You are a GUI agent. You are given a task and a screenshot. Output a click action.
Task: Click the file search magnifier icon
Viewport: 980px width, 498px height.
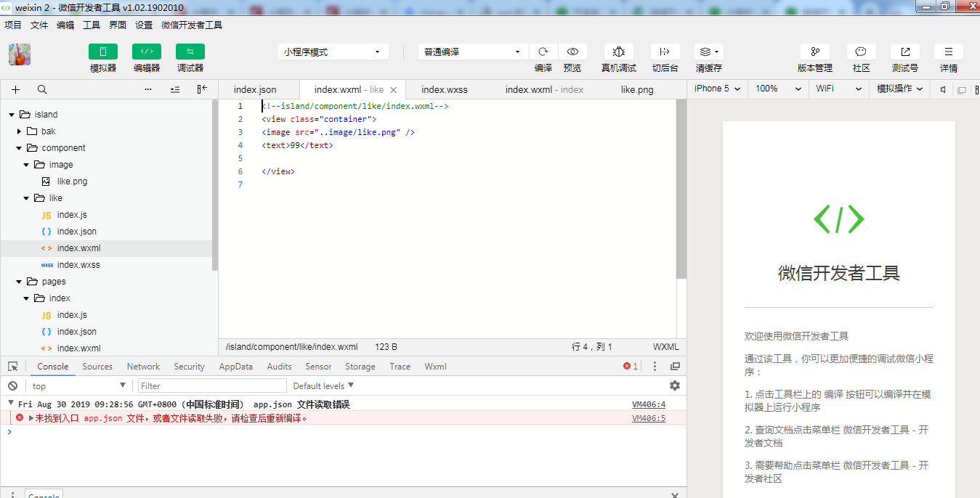(x=42, y=89)
